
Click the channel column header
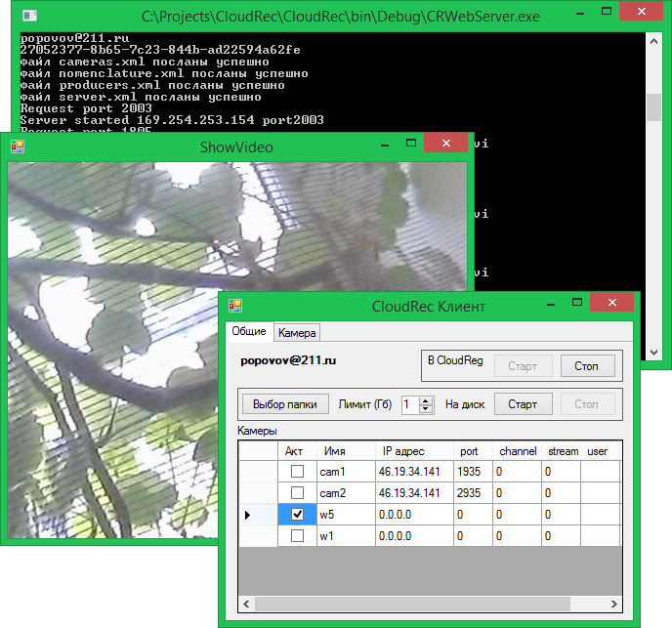518,451
